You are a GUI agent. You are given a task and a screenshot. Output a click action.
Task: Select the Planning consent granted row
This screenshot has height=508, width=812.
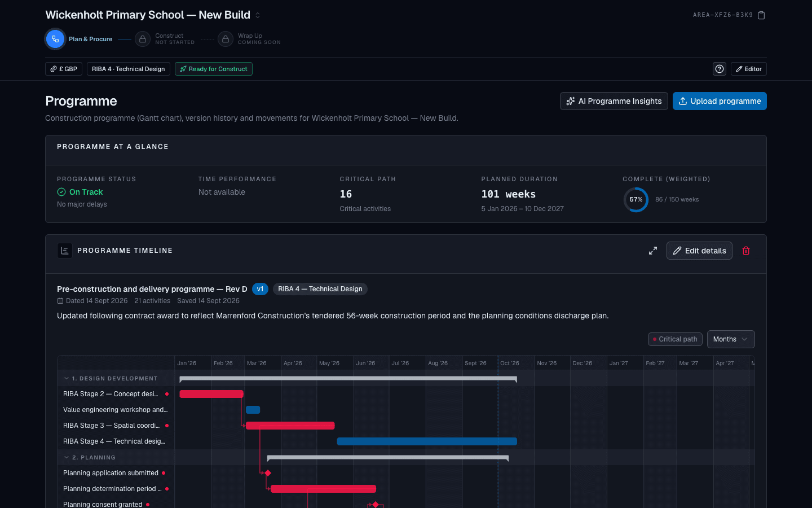coord(116,503)
